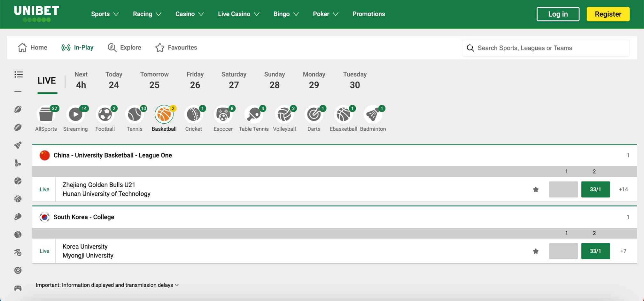Switch to the In-Play tab
Screen dimensions: 644x301
(x=77, y=47)
